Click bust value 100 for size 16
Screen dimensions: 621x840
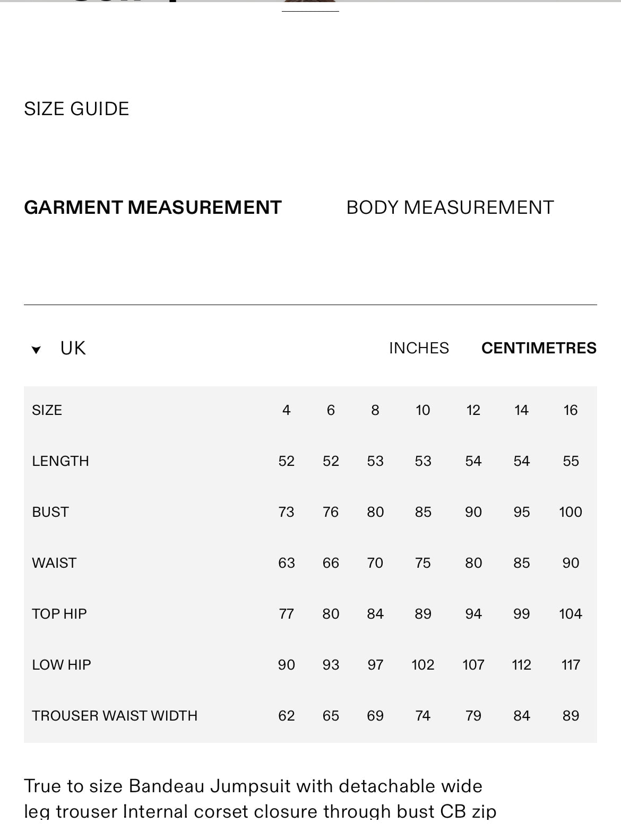(571, 512)
